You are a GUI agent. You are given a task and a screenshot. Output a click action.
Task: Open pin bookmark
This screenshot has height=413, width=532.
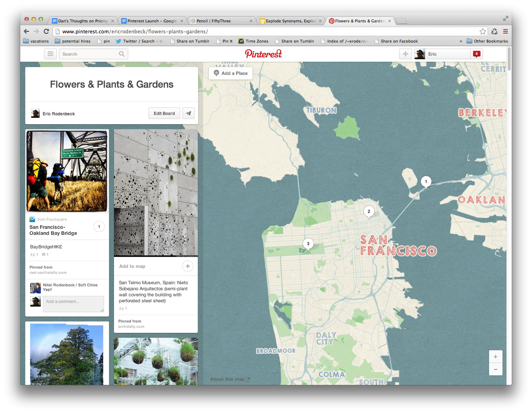point(104,41)
